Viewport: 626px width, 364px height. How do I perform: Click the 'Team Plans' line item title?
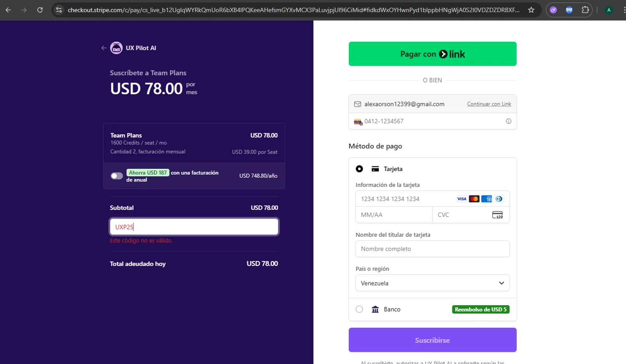coord(126,136)
